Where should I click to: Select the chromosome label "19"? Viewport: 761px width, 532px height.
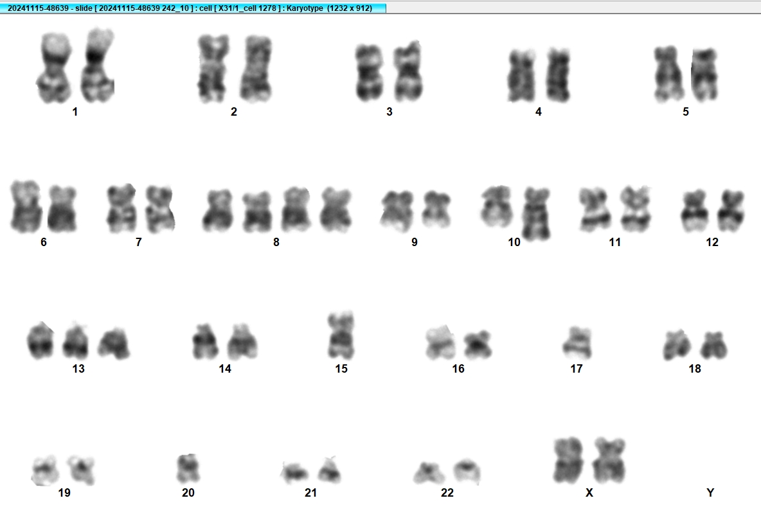pos(64,493)
